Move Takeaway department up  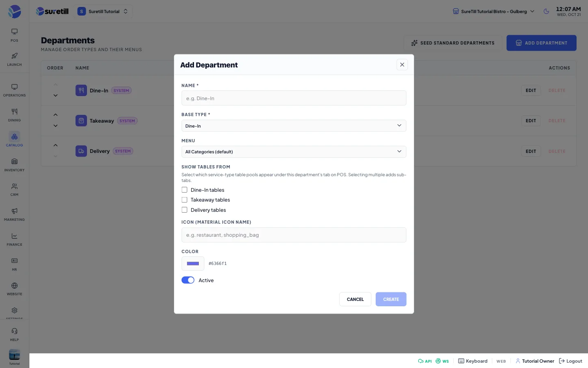click(56, 115)
